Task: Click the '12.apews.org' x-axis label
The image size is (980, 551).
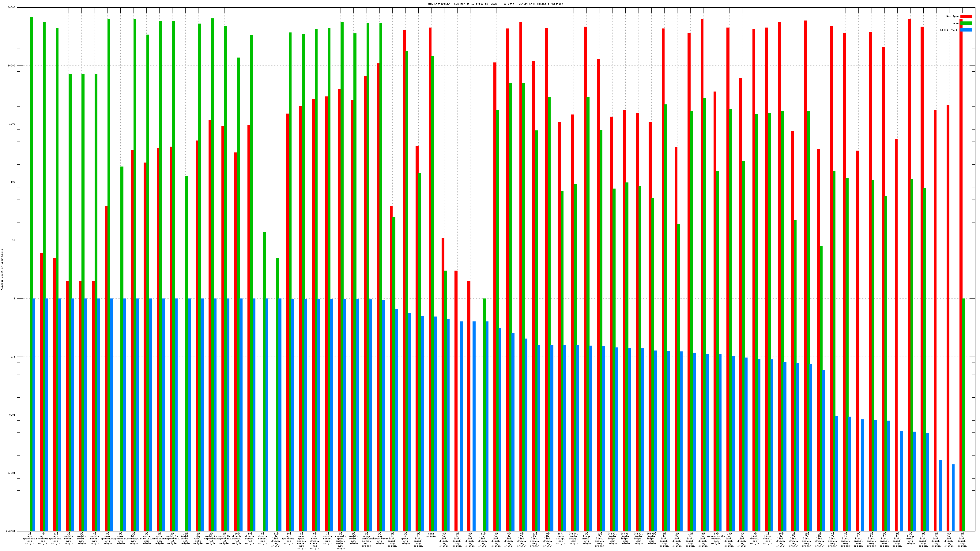Action: 405,538
